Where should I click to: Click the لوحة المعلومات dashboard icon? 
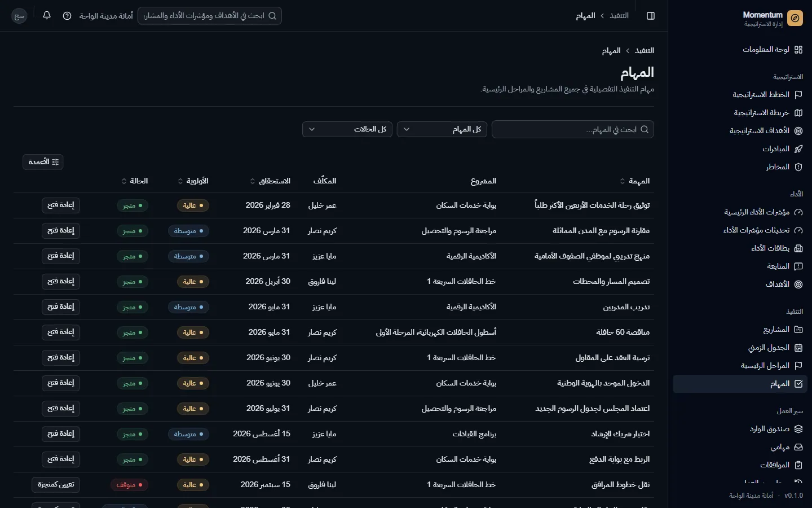798,50
